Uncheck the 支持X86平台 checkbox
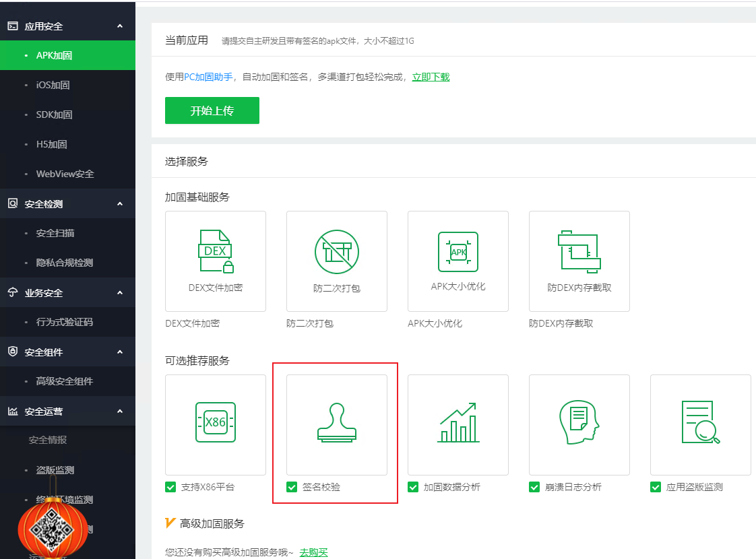The width and height of the screenshot is (756, 559). (x=170, y=487)
